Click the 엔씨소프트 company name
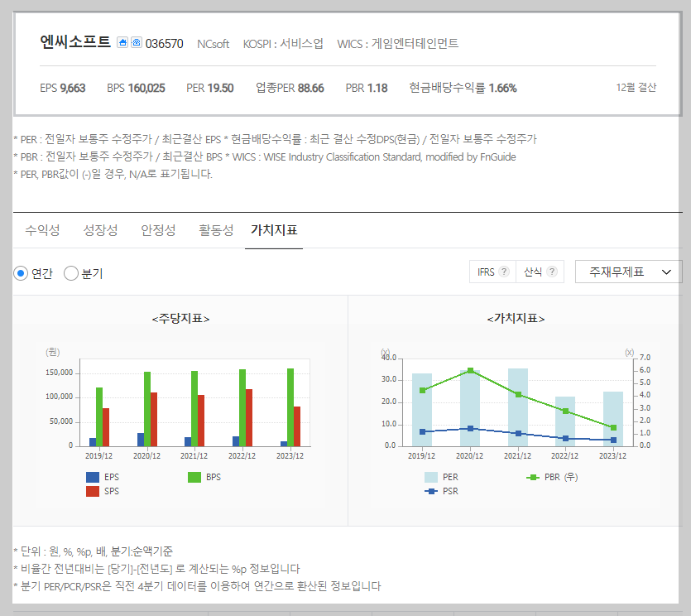The height and width of the screenshot is (616, 691). coord(75,42)
